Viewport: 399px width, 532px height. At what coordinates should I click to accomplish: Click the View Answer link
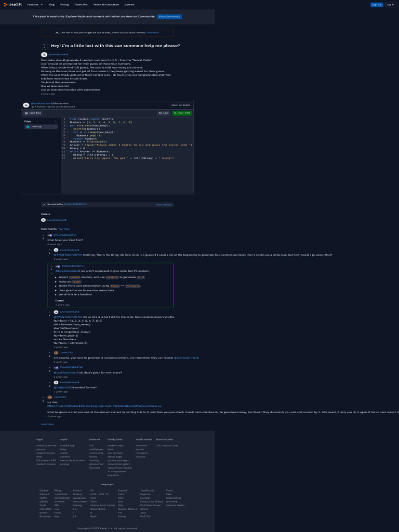pyautogui.click(x=164, y=205)
